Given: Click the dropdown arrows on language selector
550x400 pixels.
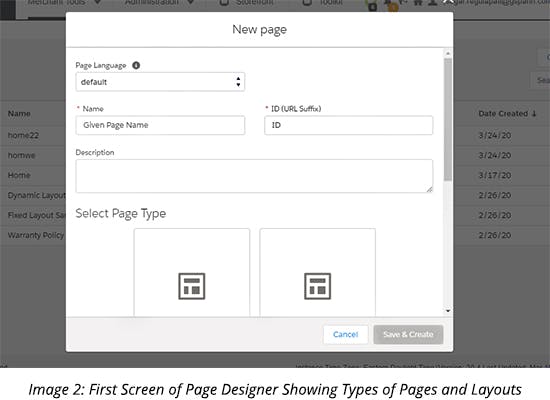Looking at the screenshot, I should [238, 82].
